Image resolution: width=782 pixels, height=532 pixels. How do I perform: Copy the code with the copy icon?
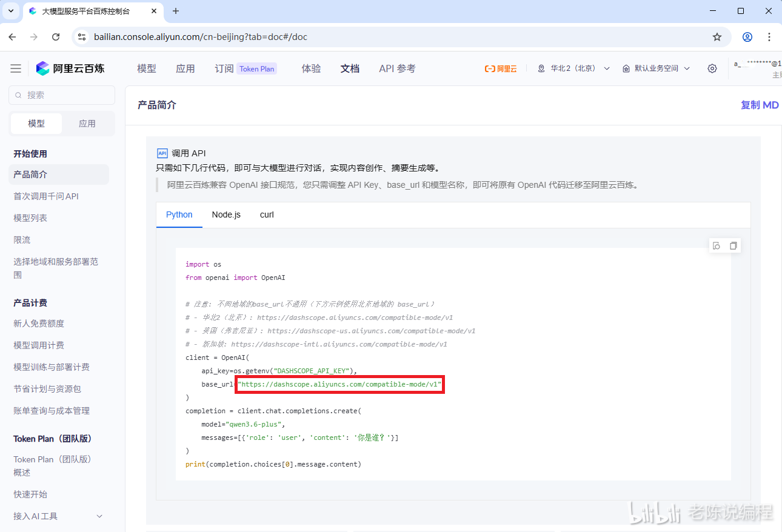(734, 245)
